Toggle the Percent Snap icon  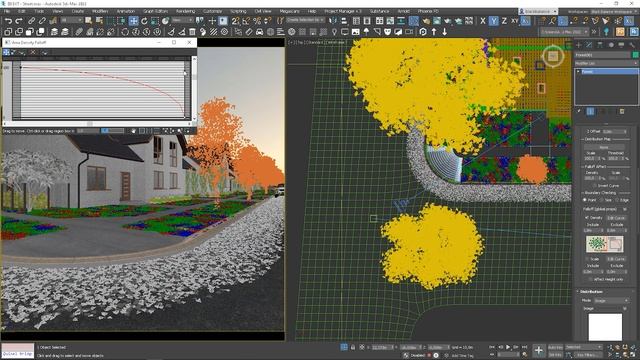[257, 21]
